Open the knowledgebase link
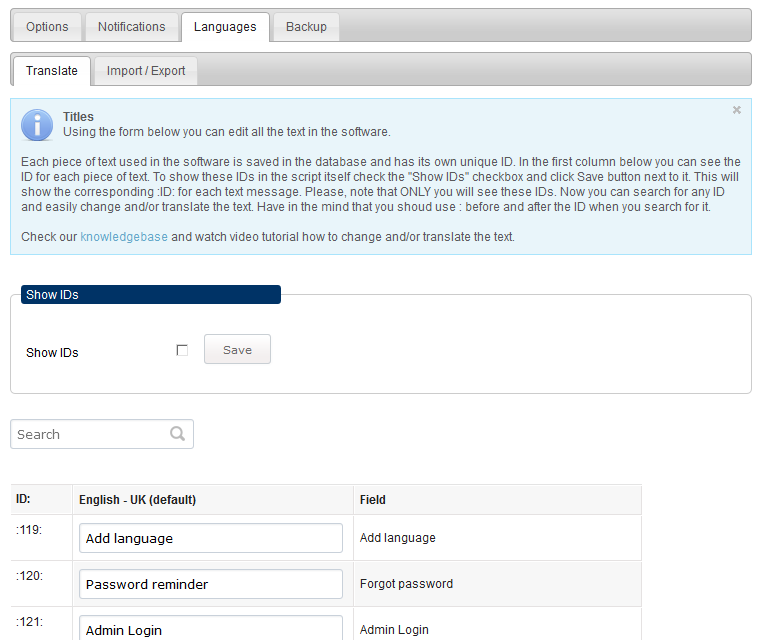This screenshot has height=640, width=760. [x=124, y=237]
